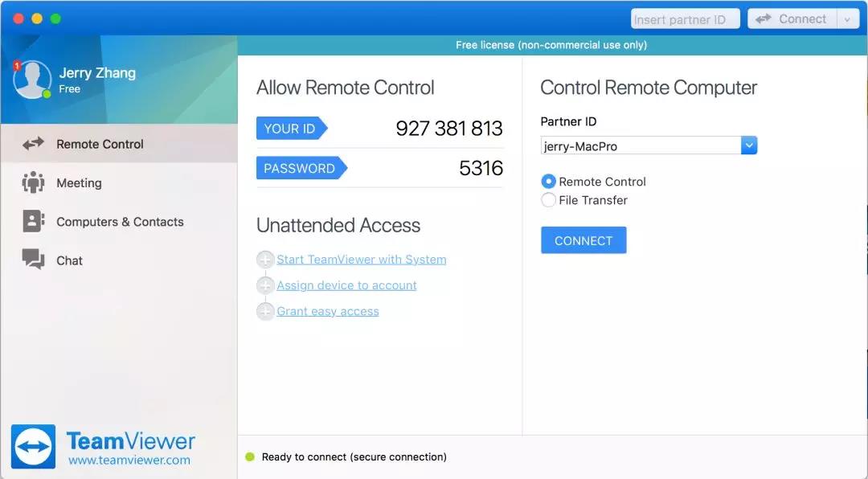Click the Connect button in title bar
The width and height of the screenshot is (868, 479).
[x=792, y=18]
